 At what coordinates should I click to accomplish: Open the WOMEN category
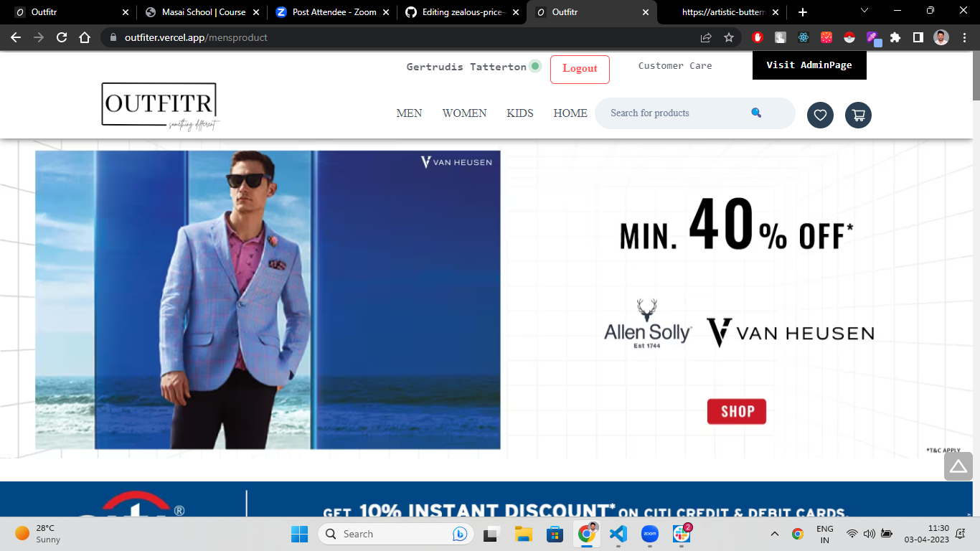[464, 113]
